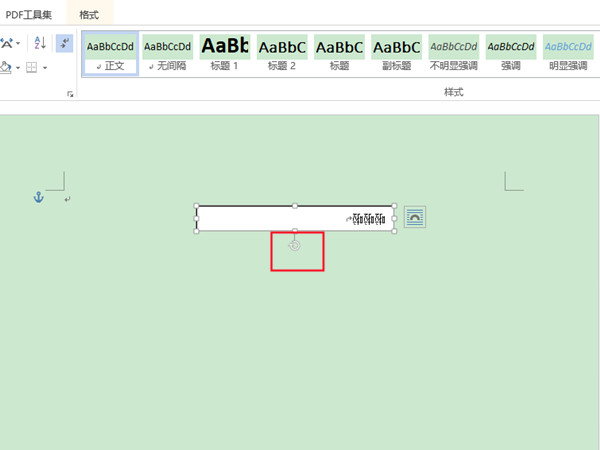Choose the 不明显强调 style

pyautogui.click(x=454, y=54)
